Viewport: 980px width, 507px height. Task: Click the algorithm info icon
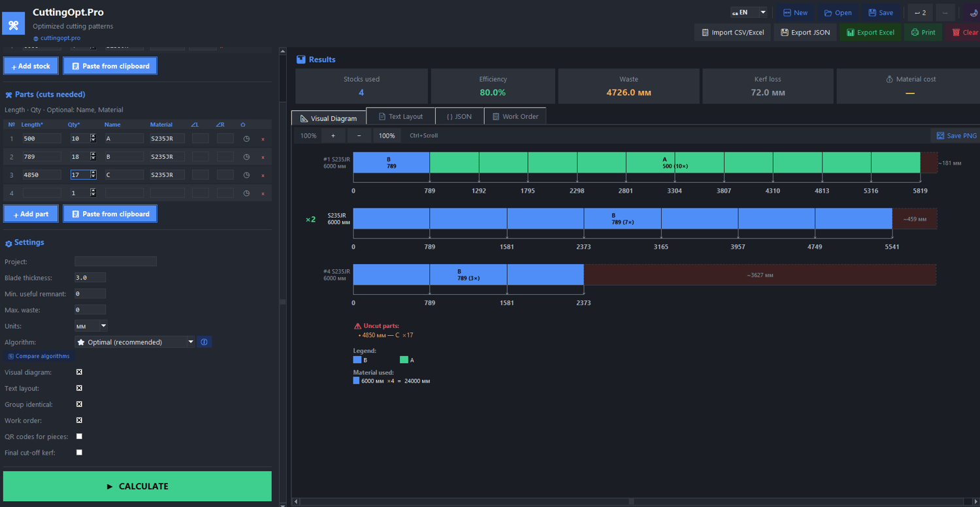pyautogui.click(x=204, y=342)
